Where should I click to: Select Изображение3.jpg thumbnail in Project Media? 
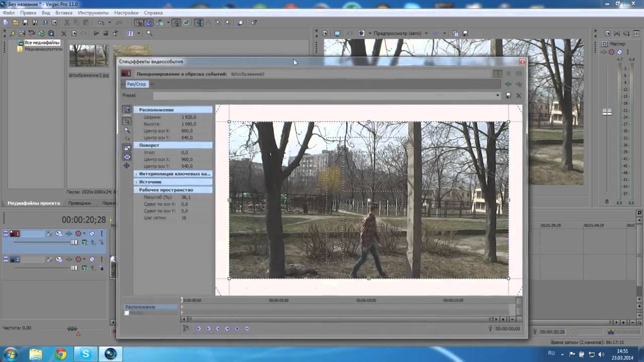click(x=89, y=56)
